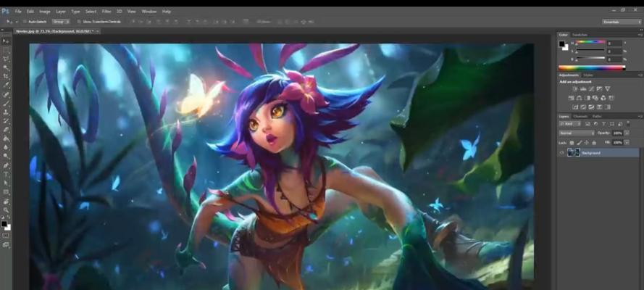Open the layer Opacity slider dropdown
This screenshot has height=290, width=644.
click(627, 133)
